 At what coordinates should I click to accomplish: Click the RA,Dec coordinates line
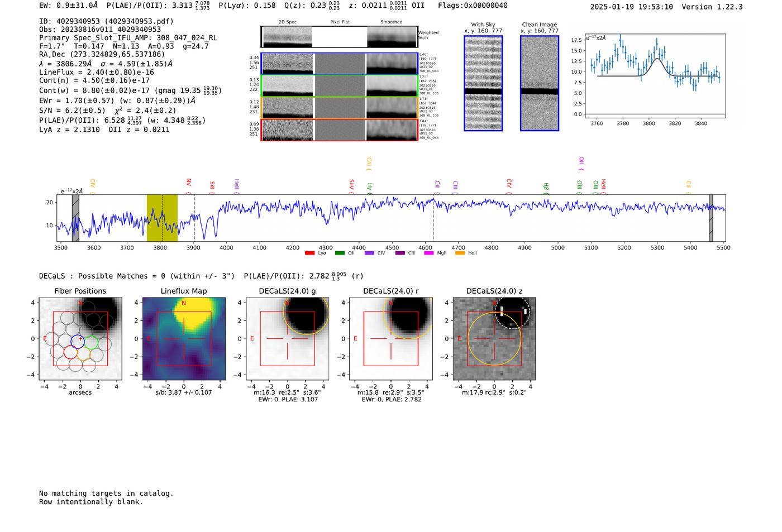(x=102, y=55)
